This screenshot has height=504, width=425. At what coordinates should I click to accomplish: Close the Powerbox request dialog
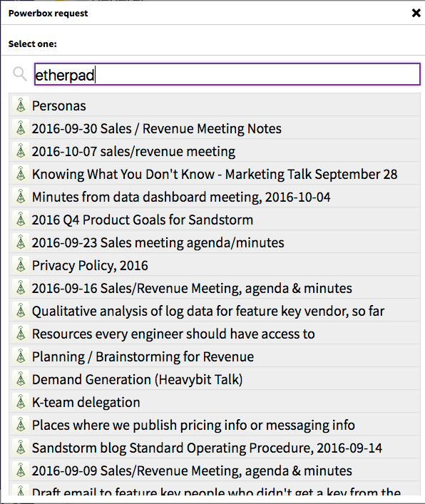[416, 13]
